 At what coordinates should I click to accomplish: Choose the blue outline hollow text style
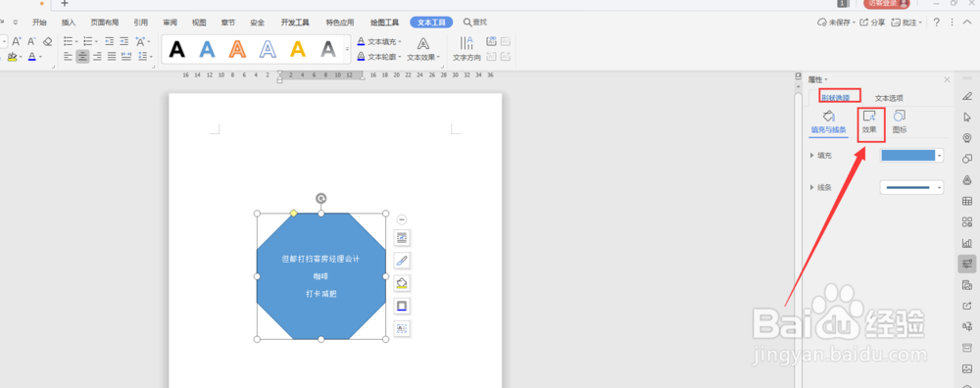click(x=268, y=49)
